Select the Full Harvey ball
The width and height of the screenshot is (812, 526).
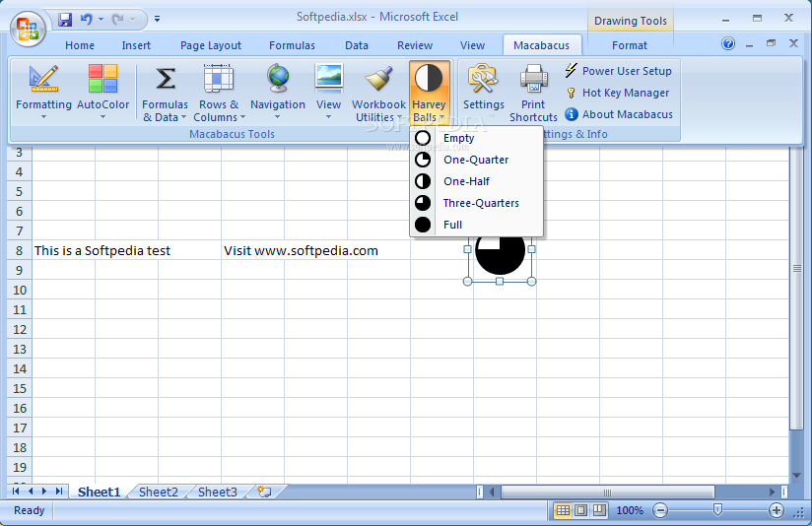476,225
